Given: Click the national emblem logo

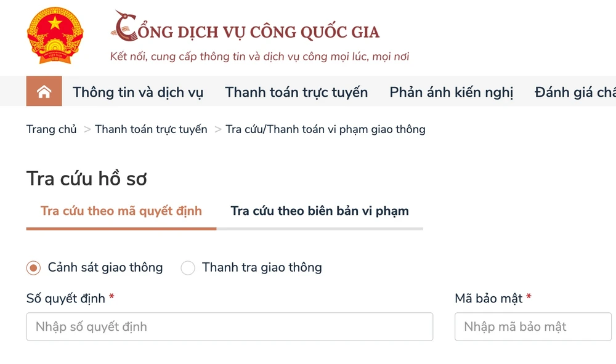Looking at the screenshot, I should [54, 34].
